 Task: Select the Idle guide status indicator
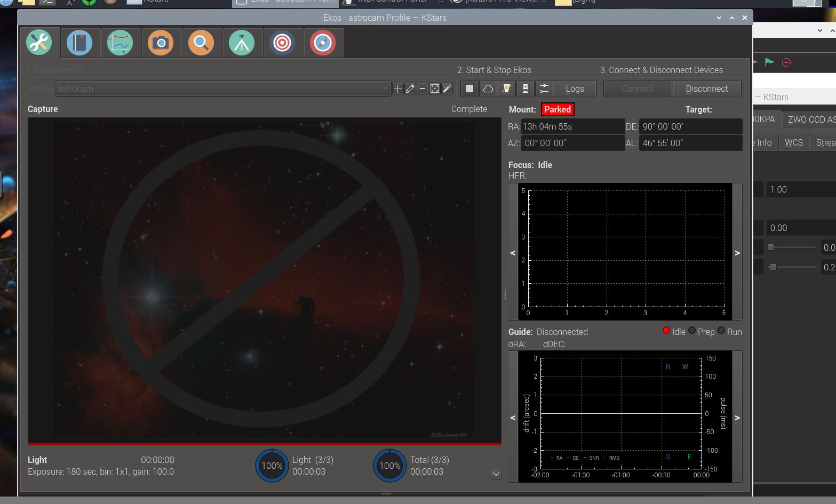tap(666, 331)
